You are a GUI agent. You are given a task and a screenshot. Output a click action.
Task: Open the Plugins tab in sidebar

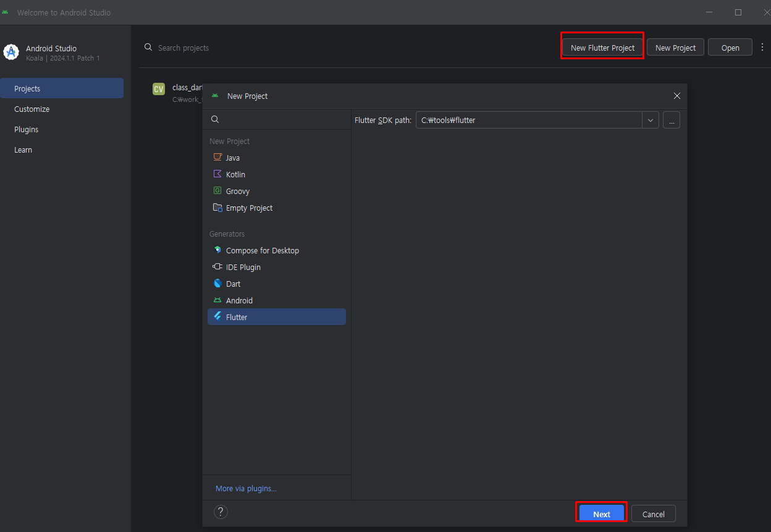pos(62,129)
